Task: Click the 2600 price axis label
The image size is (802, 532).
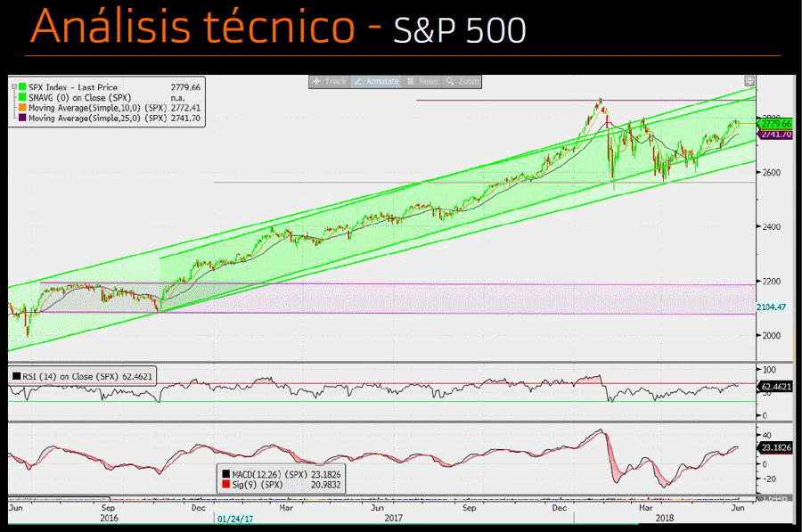Action: (x=772, y=172)
